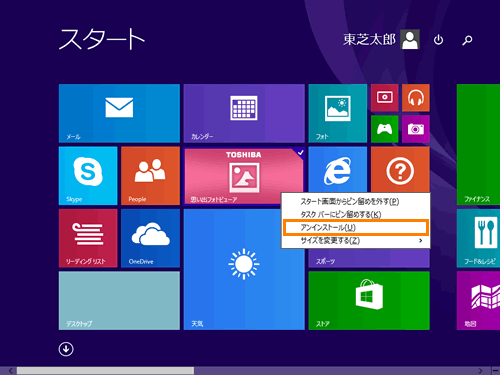Open the Camera small tile

pos(416,129)
